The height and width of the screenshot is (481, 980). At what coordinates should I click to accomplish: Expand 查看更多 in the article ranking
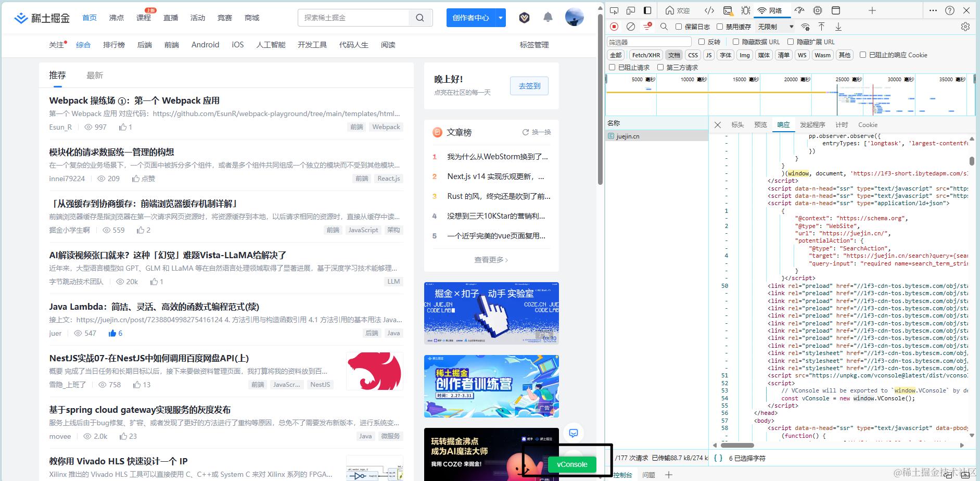point(491,259)
